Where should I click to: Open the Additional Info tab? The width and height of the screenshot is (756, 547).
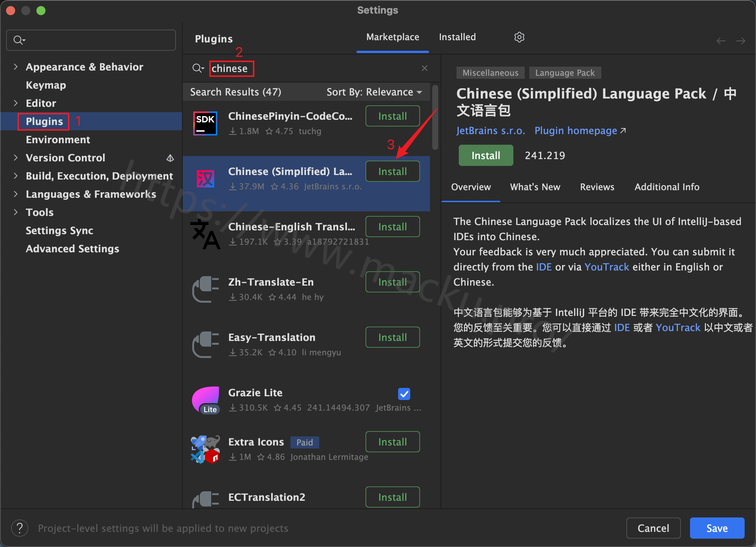pyautogui.click(x=667, y=187)
